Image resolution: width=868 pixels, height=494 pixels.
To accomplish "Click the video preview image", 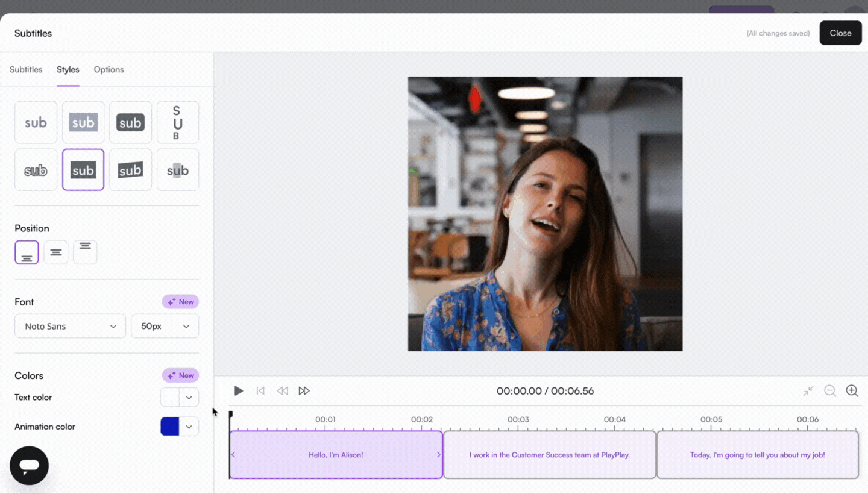I will 546,214.
